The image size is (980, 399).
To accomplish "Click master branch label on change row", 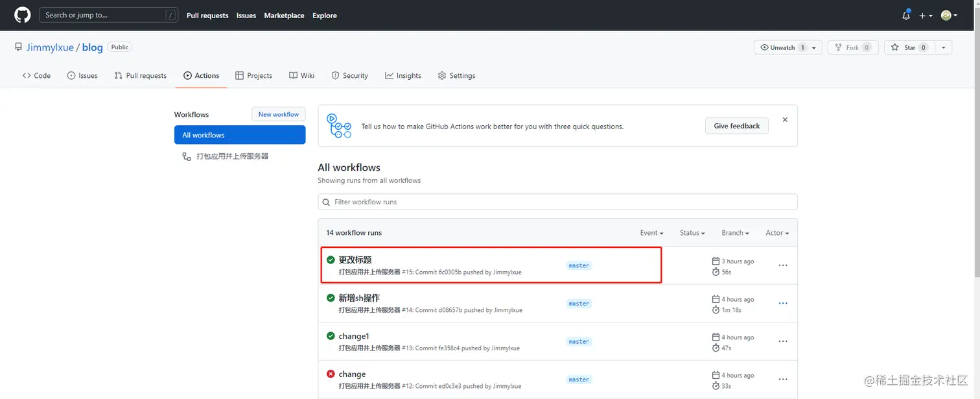I will click(579, 380).
